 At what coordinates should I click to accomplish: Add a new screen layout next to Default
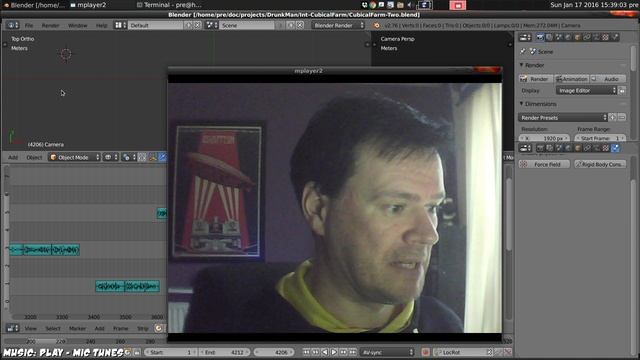[188, 25]
